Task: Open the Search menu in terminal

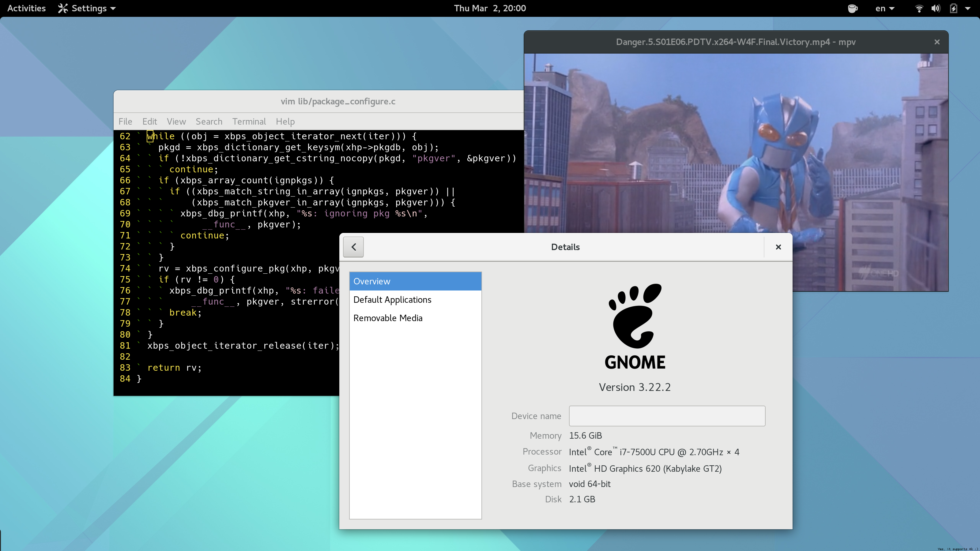Action: (209, 122)
